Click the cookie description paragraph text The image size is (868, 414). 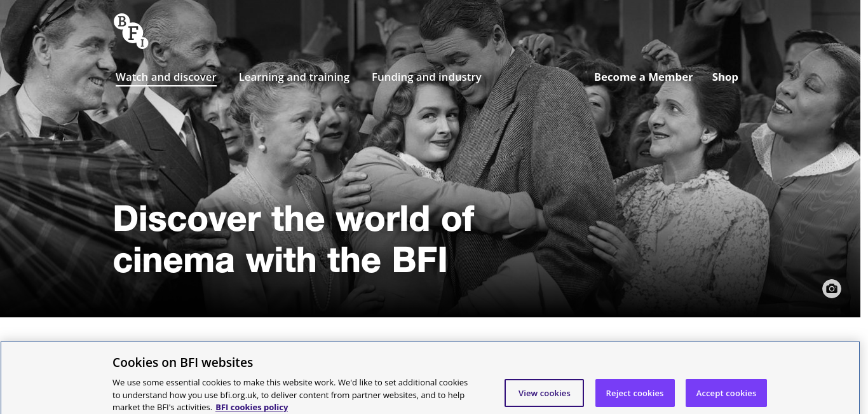pos(290,394)
